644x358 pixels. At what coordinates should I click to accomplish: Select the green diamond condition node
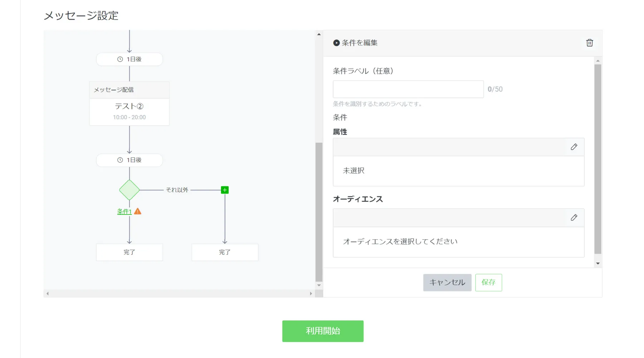tap(129, 190)
